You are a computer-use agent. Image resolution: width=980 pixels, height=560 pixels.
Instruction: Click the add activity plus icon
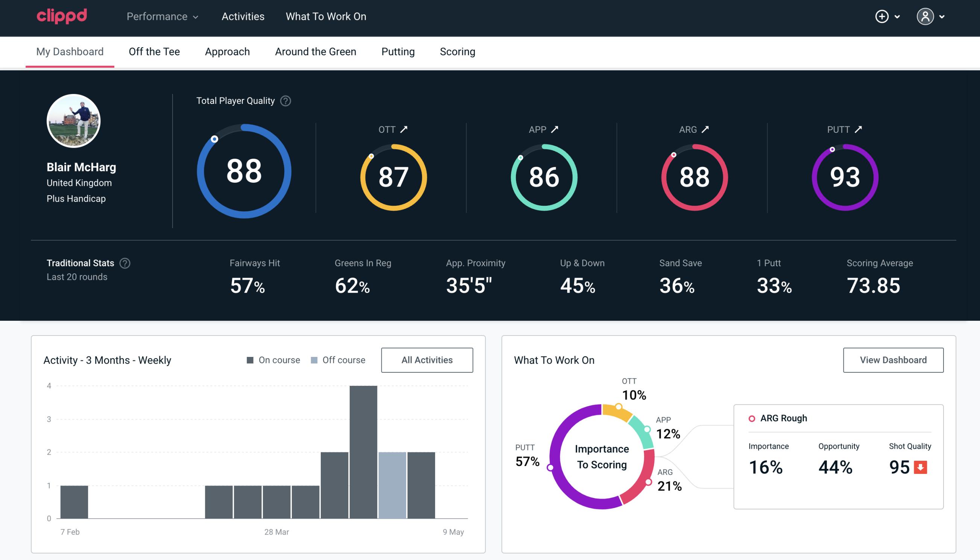[882, 17]
